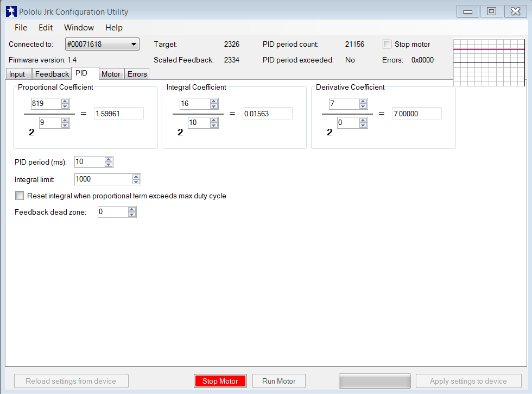This screenshot has width=532, height=394.
Task: Decrease the Integral limit value
Action: click(x=136, y=182)
